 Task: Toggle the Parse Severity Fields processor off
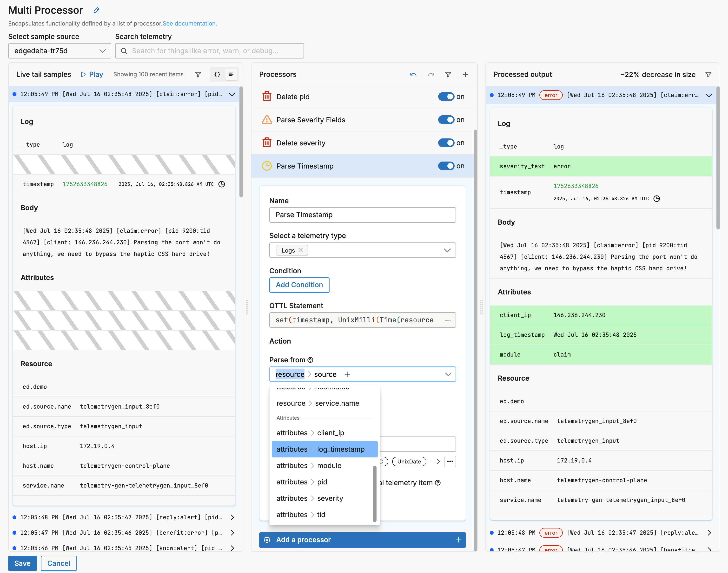pyautogui.click(x=446, y=120)
